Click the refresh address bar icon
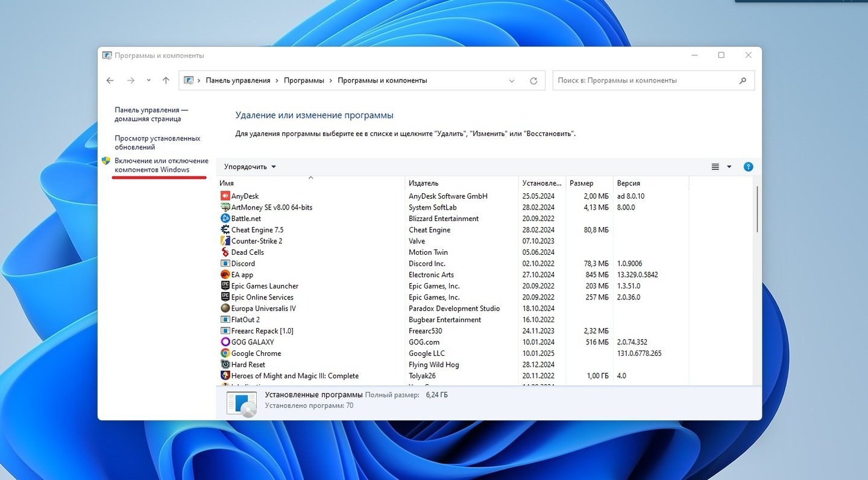868x480 pixels. (533, 81)
